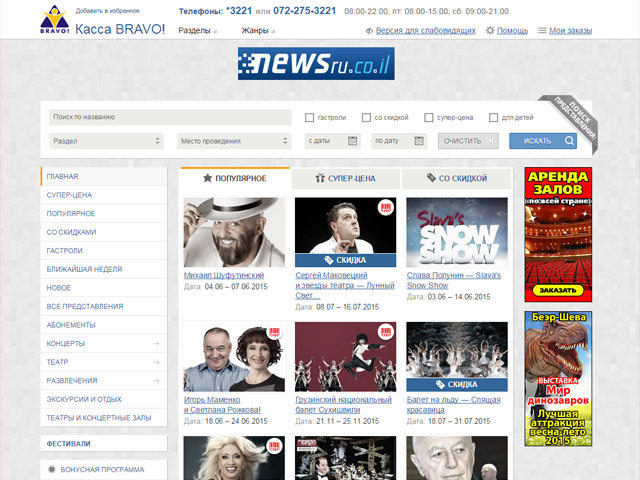Click the Поиск по названию input field
This screenshot has height=480, width=640.
tap(170, 117)
